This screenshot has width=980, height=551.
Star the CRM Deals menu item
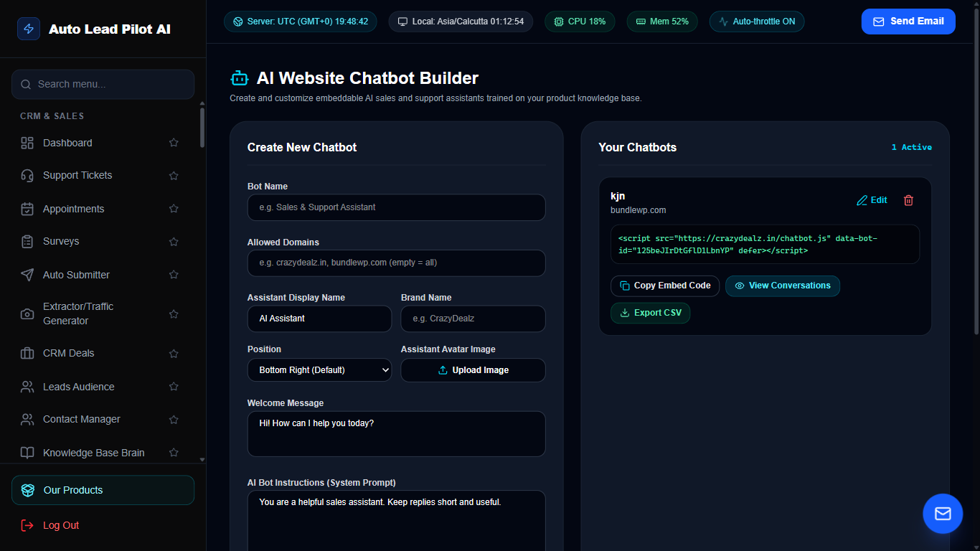[174, 353]
